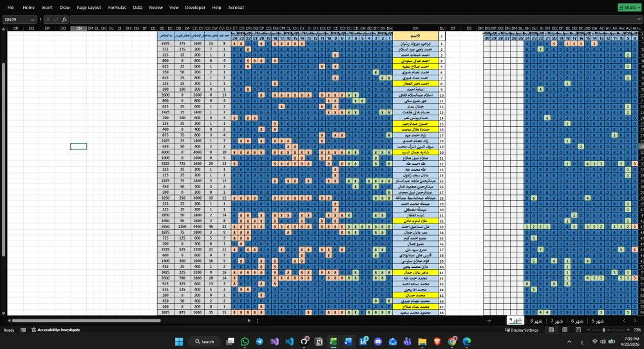Screen dimensions: 644x349
Task: Switch to the شهر 6 sheet tab
Action: (577, 321)
